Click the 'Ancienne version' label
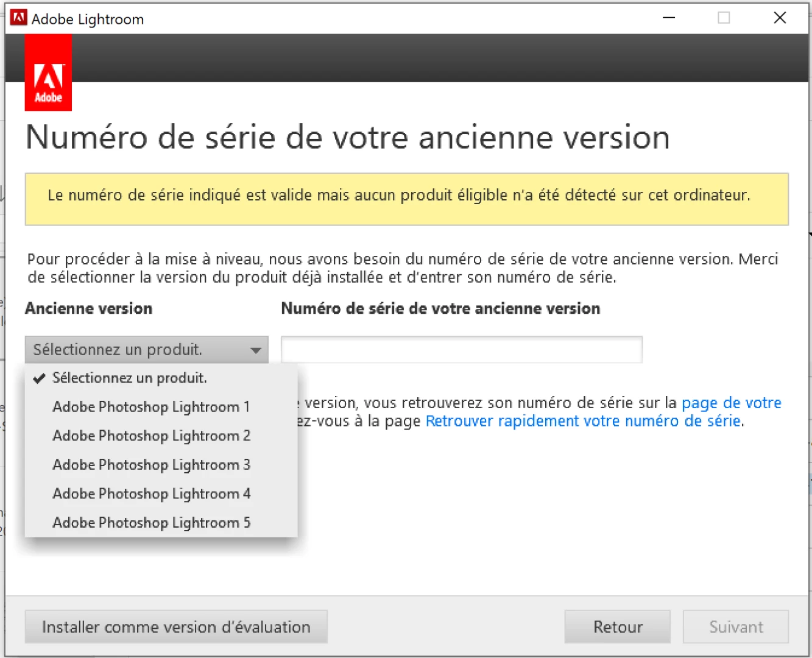The image size is (812, 658). tap(89, 308)
